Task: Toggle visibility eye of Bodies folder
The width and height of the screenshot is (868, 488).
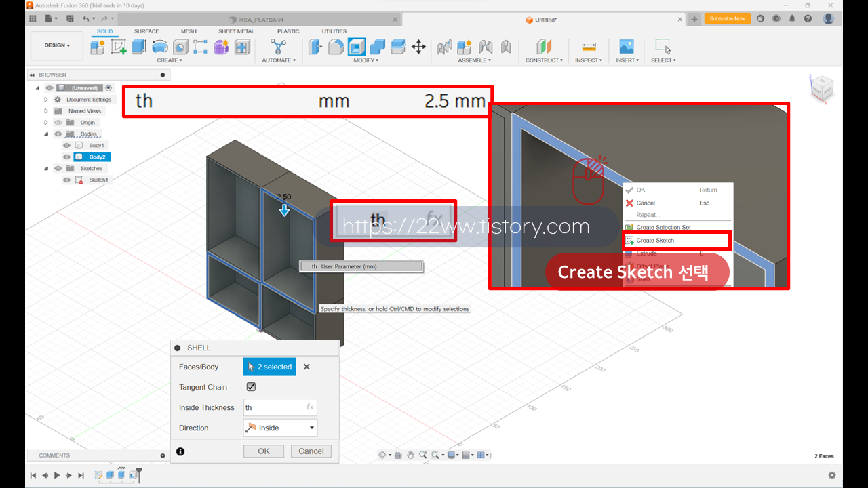Action: 58,134
